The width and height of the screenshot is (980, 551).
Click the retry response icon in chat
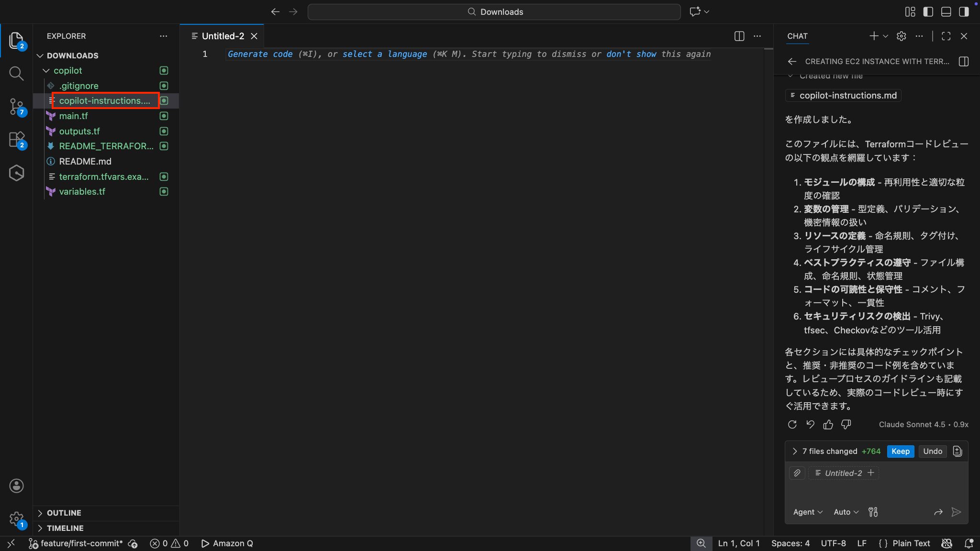(792, 425)
